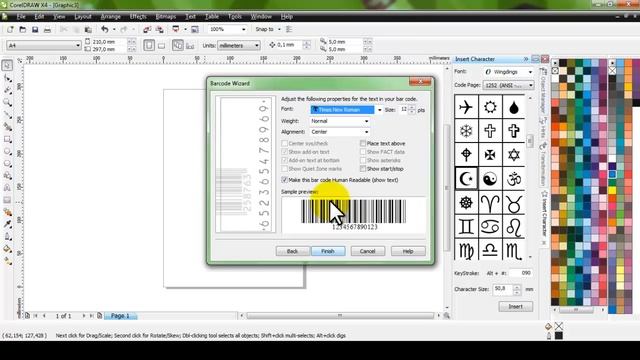Toggle Add-on text at bottom checkbox
Image resolution: width=640 pixels, height=360 pixels.
click(x=284, y=160)
